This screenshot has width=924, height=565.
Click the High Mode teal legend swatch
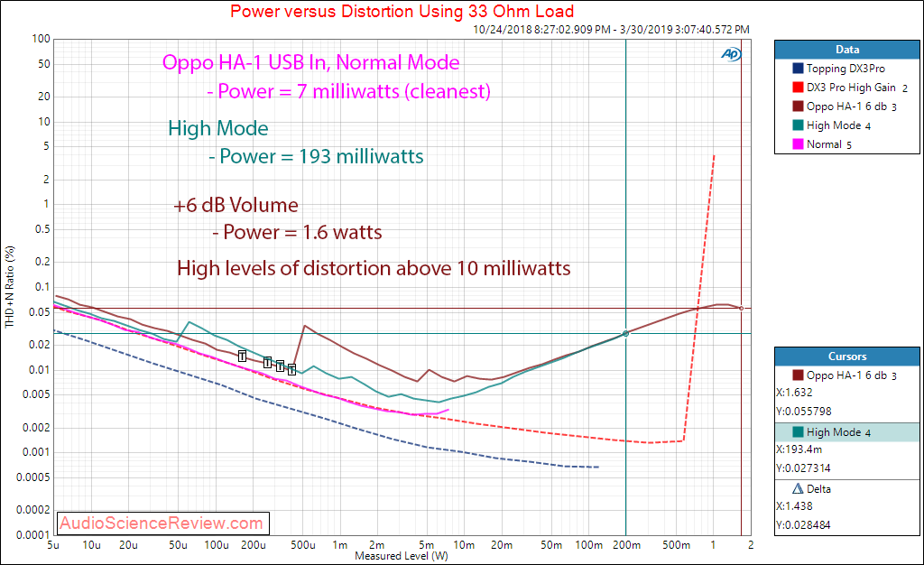pos(798,125)
